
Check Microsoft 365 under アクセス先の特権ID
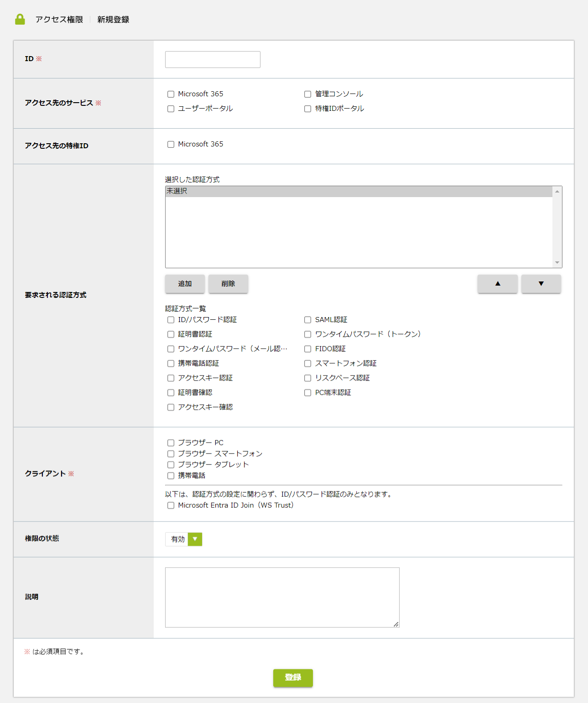point(171,144)
